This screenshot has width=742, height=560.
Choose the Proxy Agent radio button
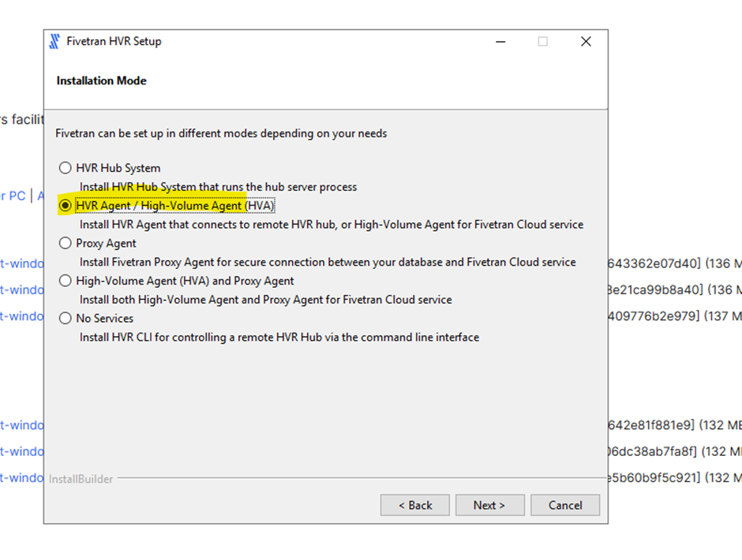pyautogui.click(x=66, y=243)
